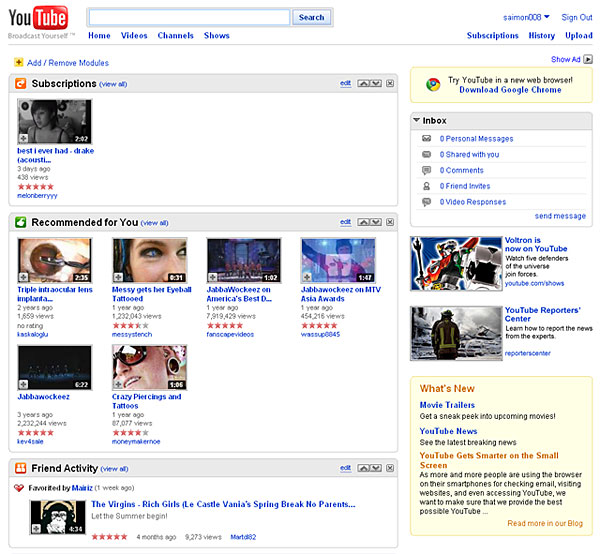
Task: Click into the search text field
Action: [x=189, y=17]
